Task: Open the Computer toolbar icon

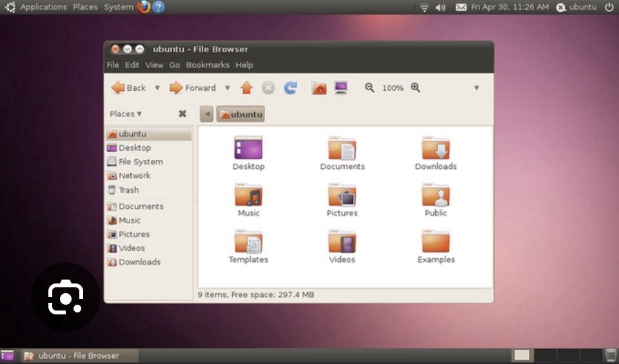Action: (340, 88)
